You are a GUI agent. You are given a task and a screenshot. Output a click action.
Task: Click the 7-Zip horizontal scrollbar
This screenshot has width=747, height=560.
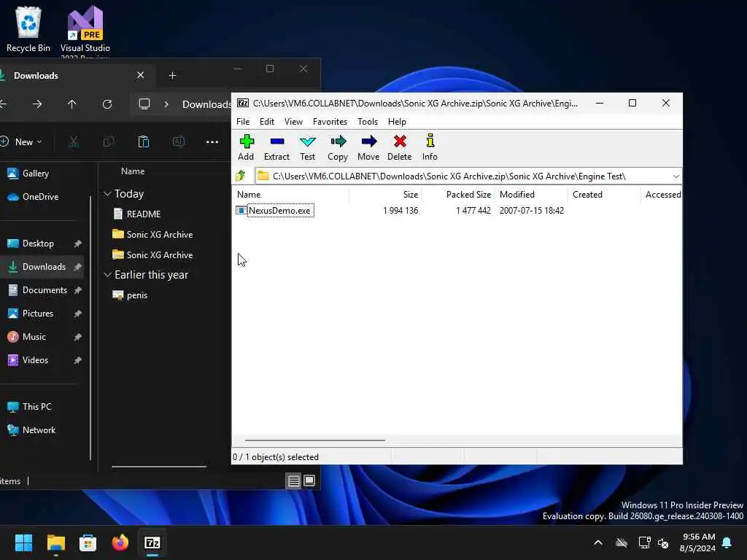point(315,440)
